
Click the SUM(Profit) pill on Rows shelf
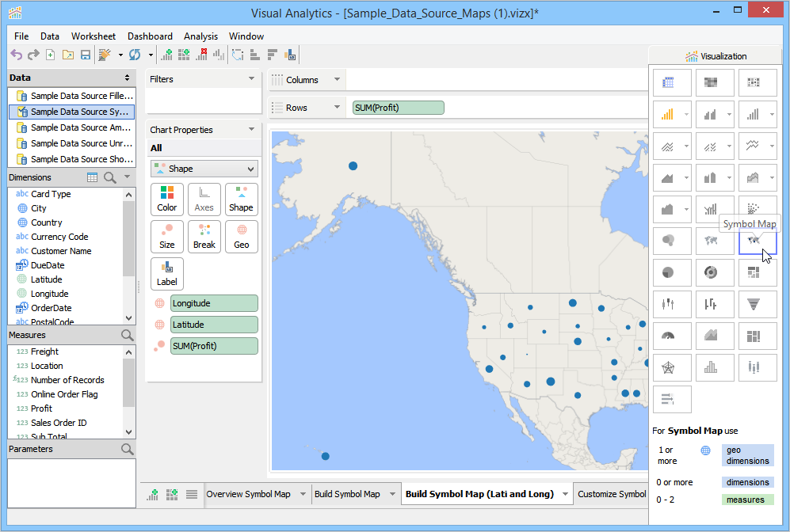point(399,108)
